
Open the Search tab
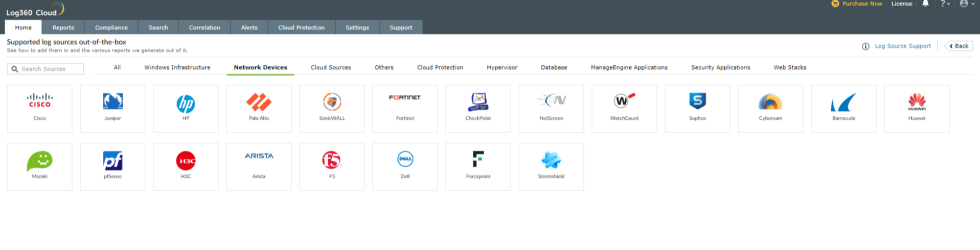click(158, 28)
